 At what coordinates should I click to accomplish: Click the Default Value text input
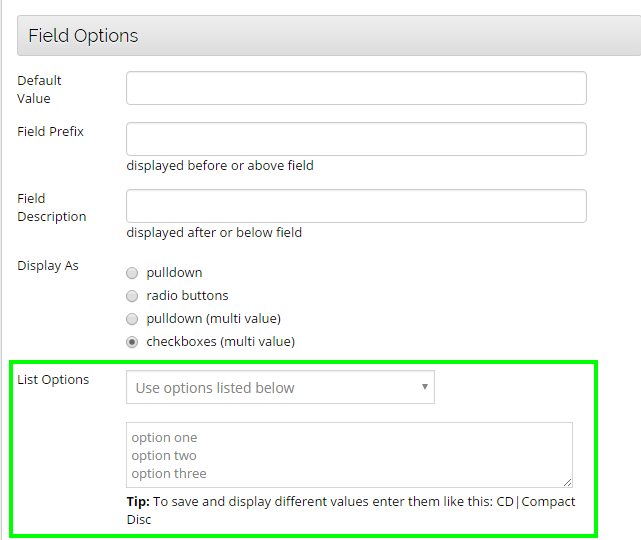[356, 88]
